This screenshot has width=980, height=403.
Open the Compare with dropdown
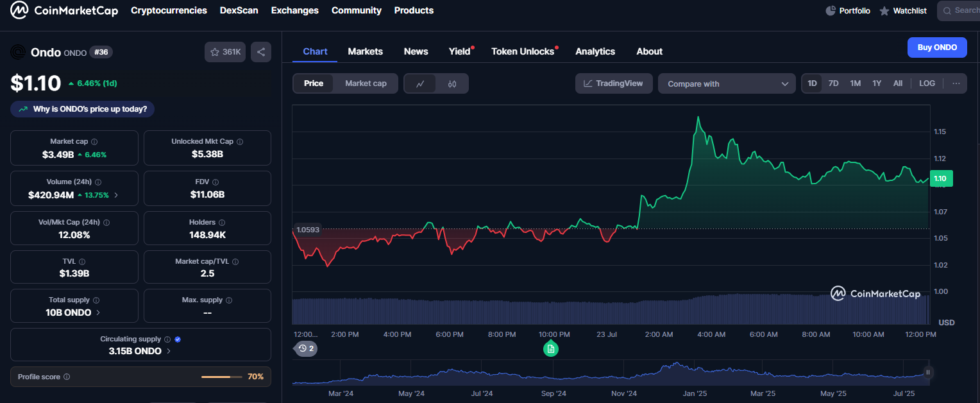pos(727,83)
